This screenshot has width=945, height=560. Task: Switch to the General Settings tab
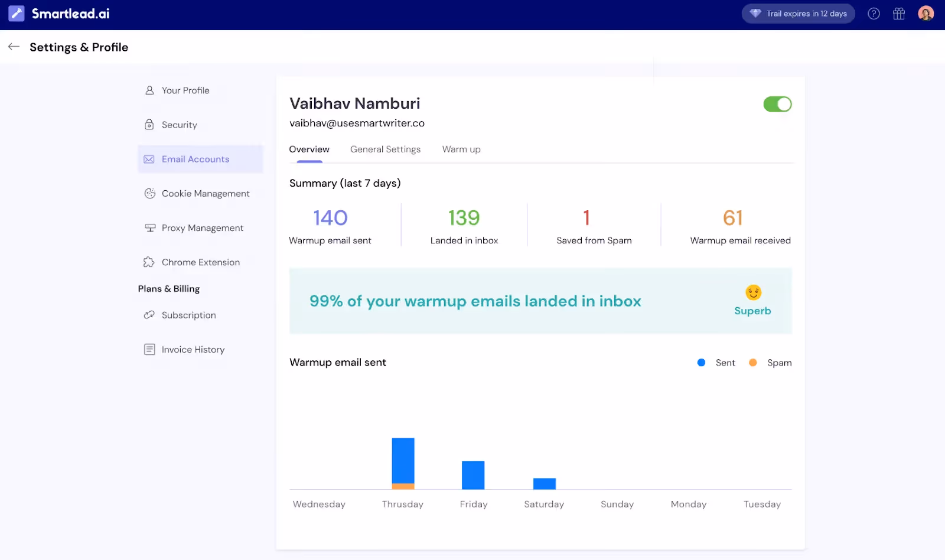click(385, 149)
